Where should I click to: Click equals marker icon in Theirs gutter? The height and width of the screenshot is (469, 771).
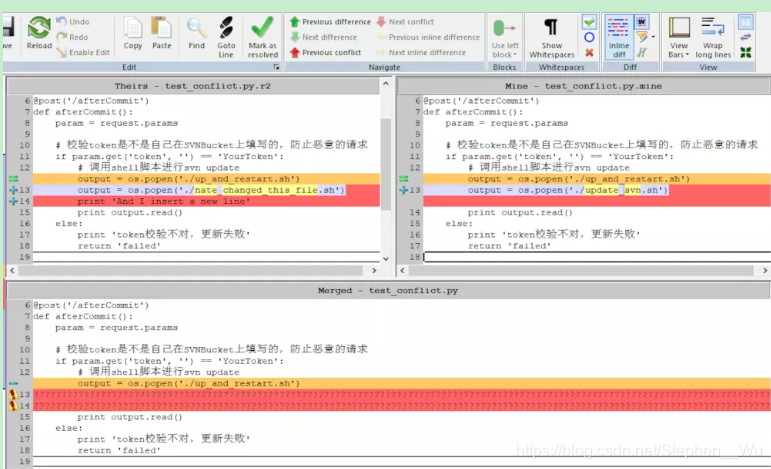click(x=13, y=178)
